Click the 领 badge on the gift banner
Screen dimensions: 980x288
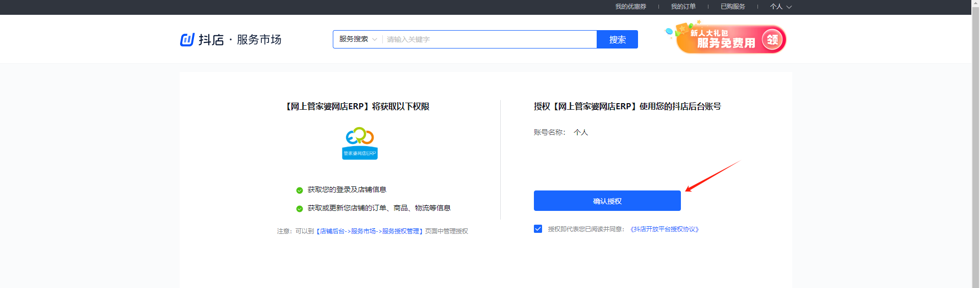pos(772,39)
